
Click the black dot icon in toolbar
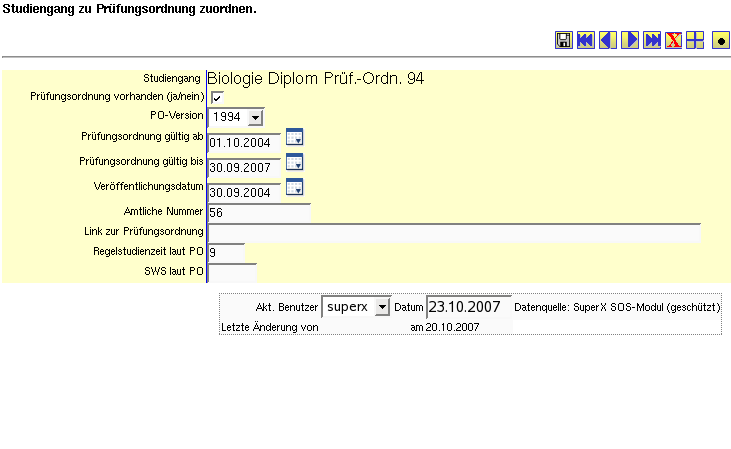click(720, 40)
